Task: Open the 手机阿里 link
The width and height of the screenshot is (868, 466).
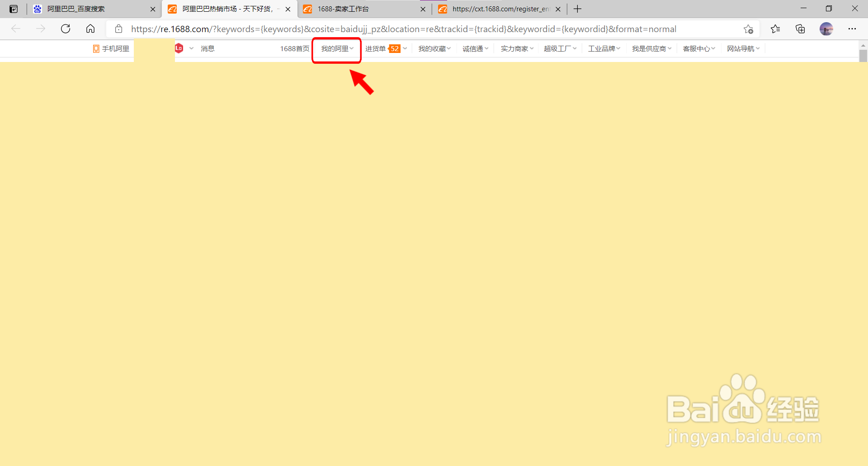Action: click(x=111, y=49)
